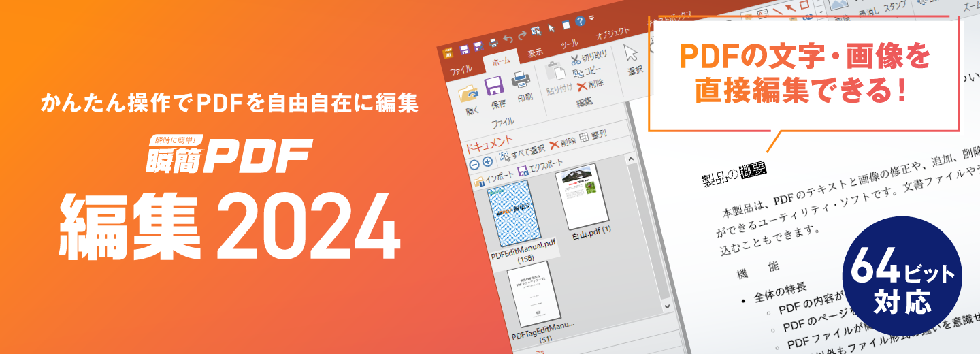Image resolution: width=980 pixels, height=354 pixels.
Task: Switch to the ホーム tab
Action: [x=501, y=61]
